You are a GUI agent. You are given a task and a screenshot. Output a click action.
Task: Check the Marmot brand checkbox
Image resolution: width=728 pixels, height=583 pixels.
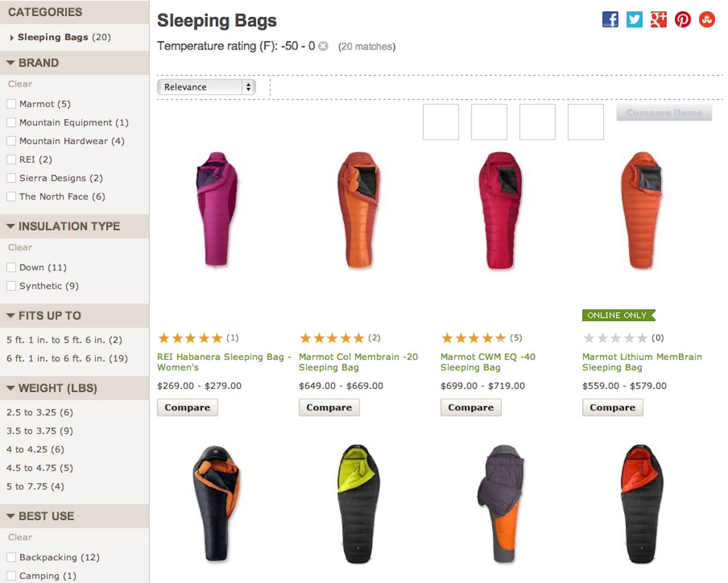click(12, 104)
